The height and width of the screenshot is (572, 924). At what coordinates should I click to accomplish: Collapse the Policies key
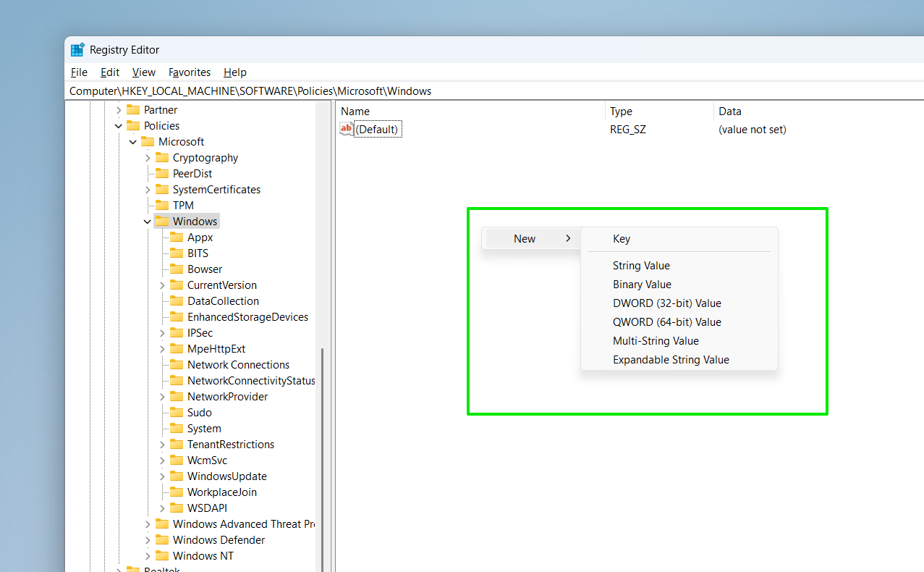119,126
